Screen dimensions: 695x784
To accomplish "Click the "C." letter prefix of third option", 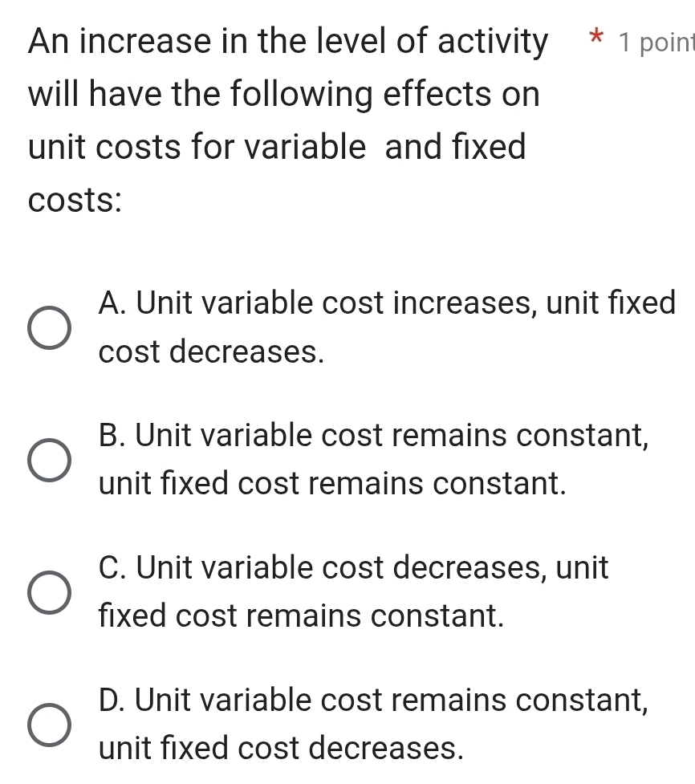I will pyautogui.click(x=113, y=568).
